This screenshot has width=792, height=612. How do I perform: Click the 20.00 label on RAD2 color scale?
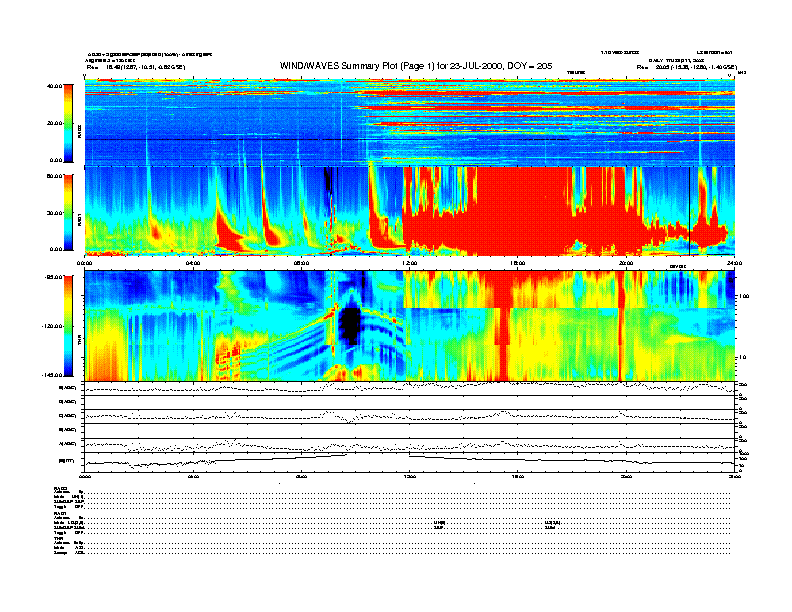[x=54, y=123]
